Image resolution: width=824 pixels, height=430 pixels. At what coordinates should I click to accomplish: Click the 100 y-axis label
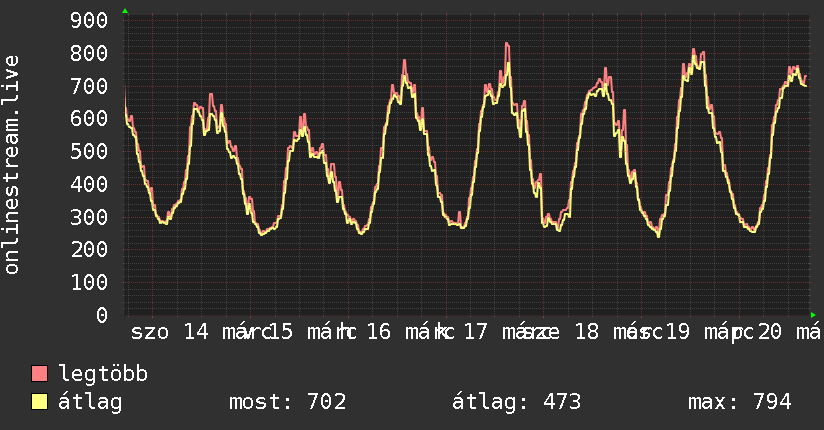(x=89, y=283)
